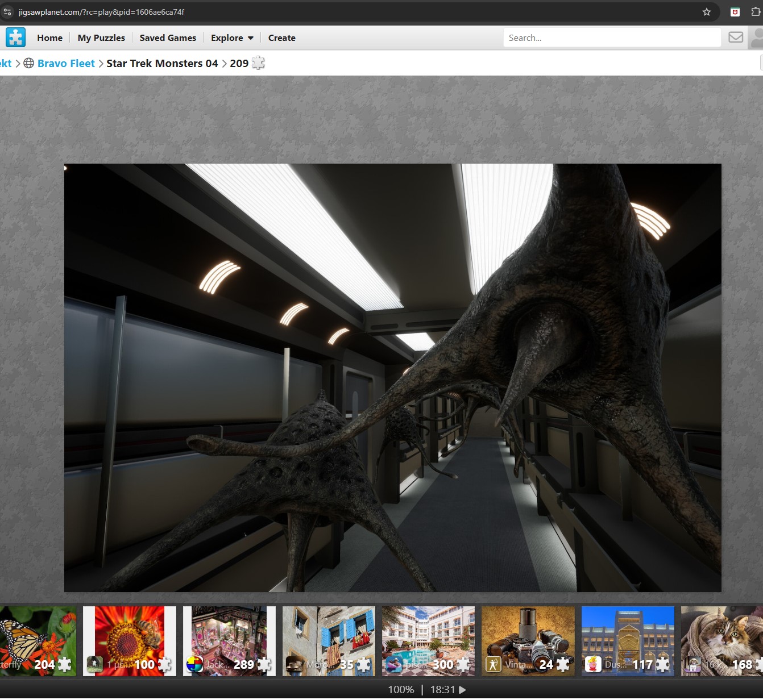Click the colorful circle avatar on 289-piece puzzle

(194, 664)
